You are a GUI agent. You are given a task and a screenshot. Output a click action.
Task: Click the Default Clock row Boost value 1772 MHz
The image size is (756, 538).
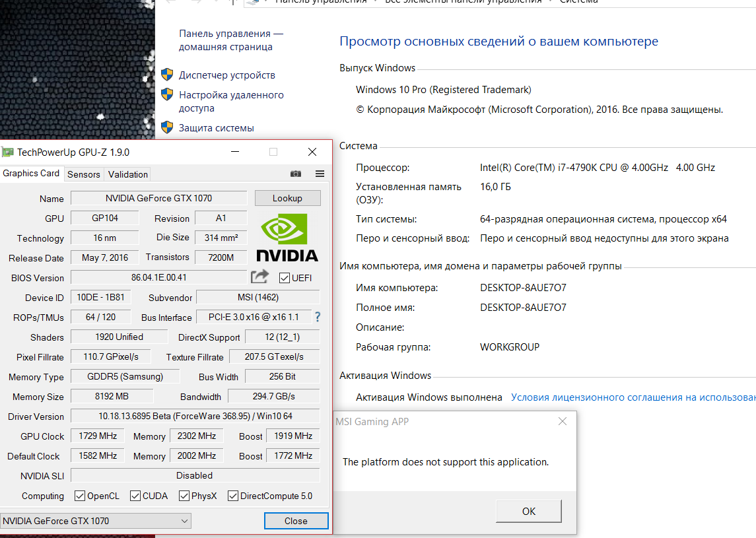click(293, 455)
